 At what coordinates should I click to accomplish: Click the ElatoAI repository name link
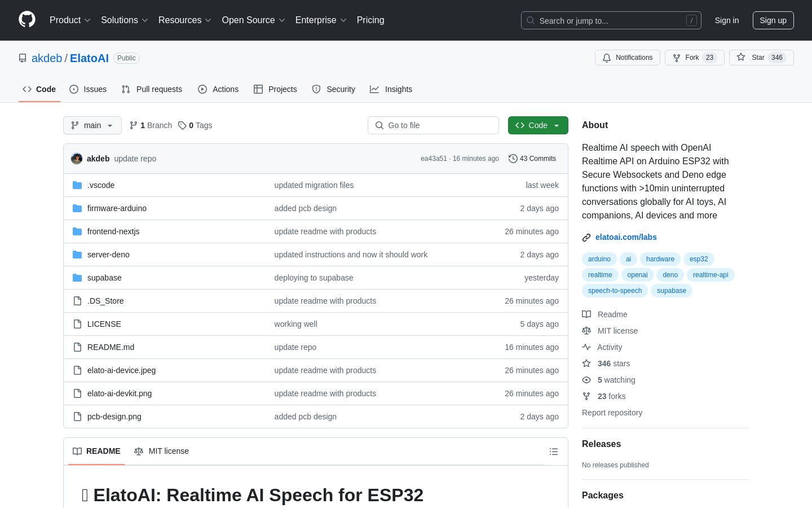point(89,58)
